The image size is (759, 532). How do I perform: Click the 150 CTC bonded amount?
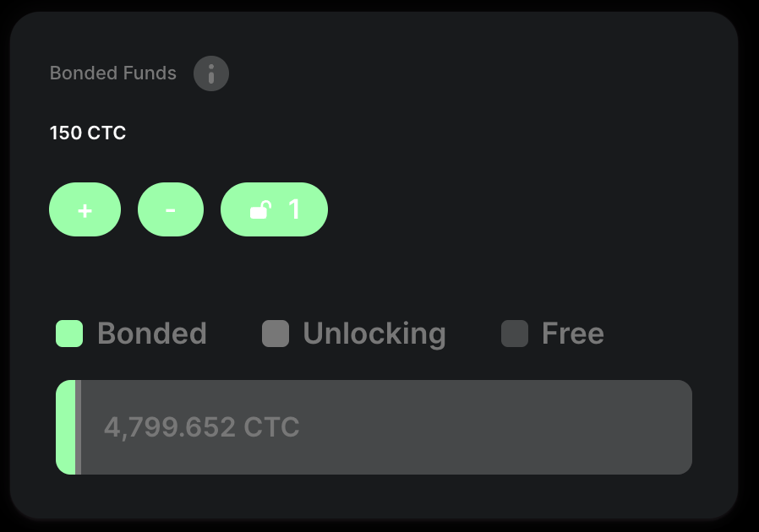88,133
